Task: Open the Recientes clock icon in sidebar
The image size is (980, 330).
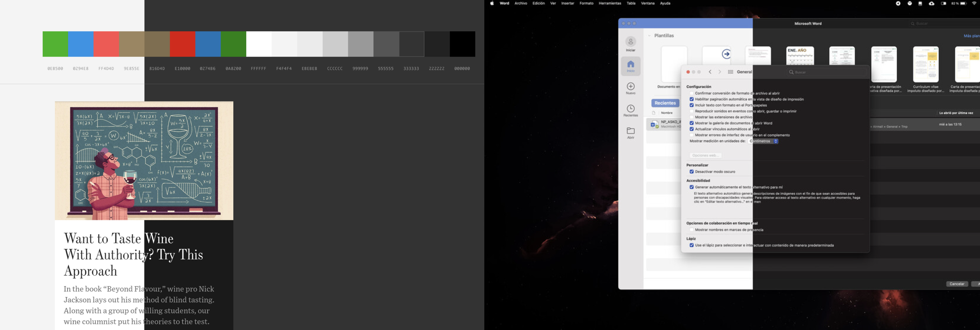Action: point(630,109)
